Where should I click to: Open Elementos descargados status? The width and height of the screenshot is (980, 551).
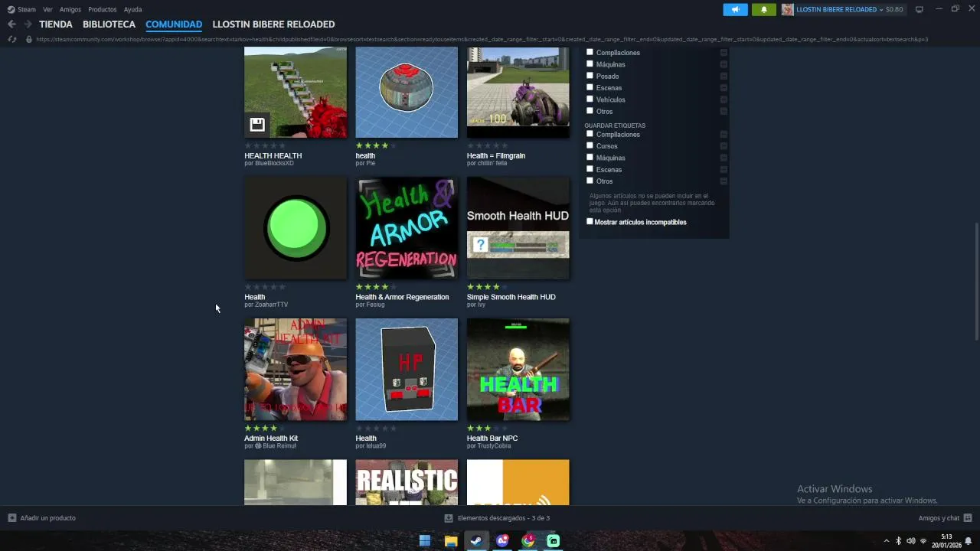503,518
